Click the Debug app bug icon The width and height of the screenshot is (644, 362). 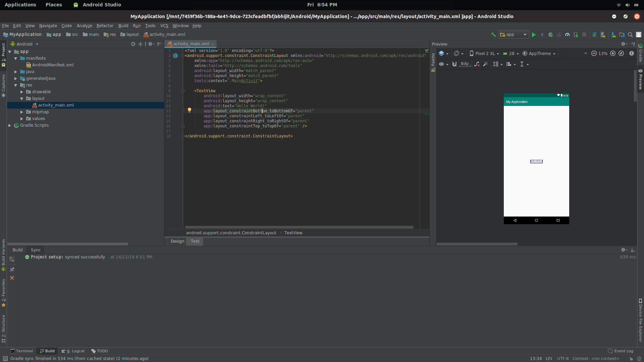click(550, 35)
